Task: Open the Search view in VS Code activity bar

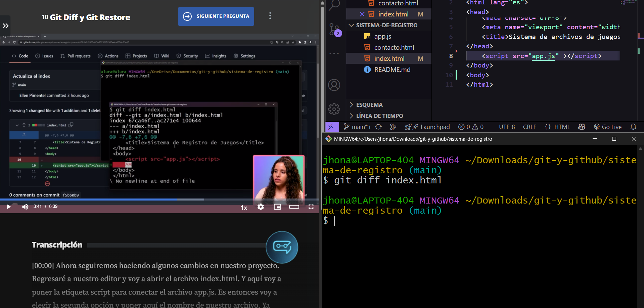Action: pyautogui.click(x=334, y=5)
